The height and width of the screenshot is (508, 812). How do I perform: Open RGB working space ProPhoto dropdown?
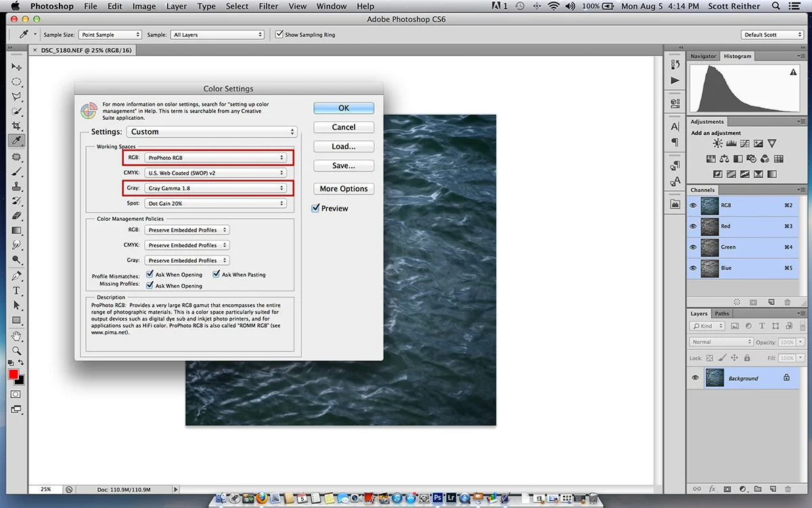click(216, 158)
